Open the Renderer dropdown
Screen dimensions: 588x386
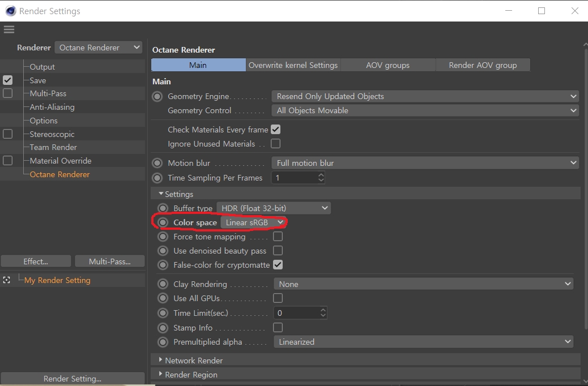click(x=98, y=48)
